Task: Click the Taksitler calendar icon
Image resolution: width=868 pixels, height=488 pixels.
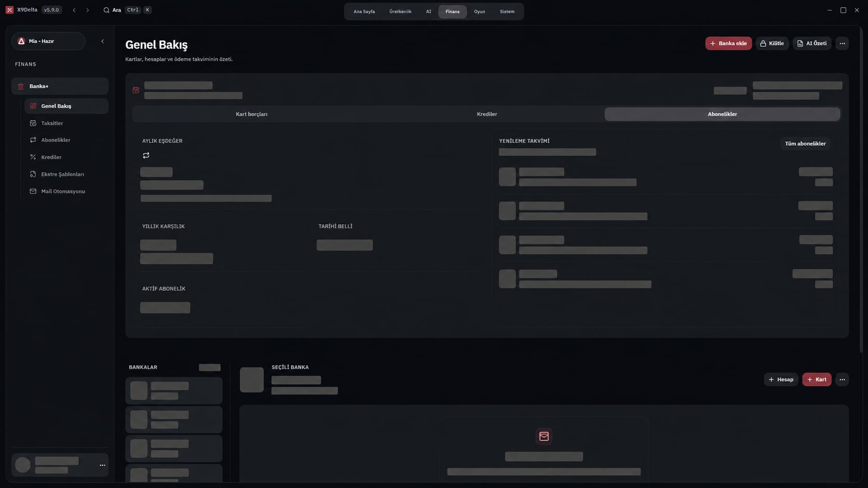Action: [x=33, y=123]
